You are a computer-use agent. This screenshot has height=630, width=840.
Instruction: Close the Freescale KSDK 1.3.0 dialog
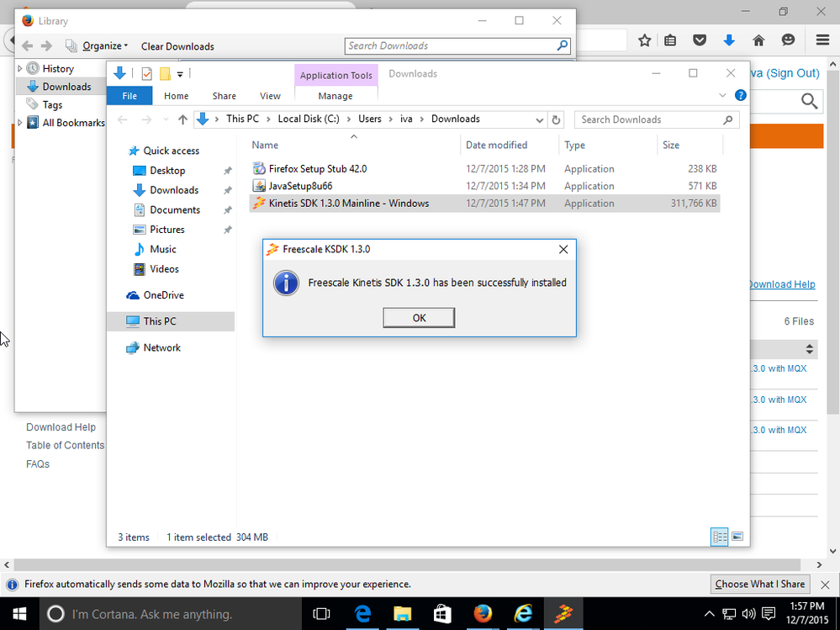563,249
